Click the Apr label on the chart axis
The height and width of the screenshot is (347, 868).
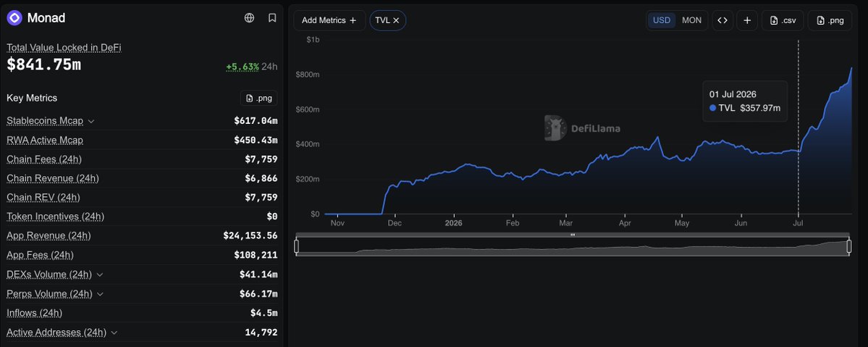click(625, 223)
